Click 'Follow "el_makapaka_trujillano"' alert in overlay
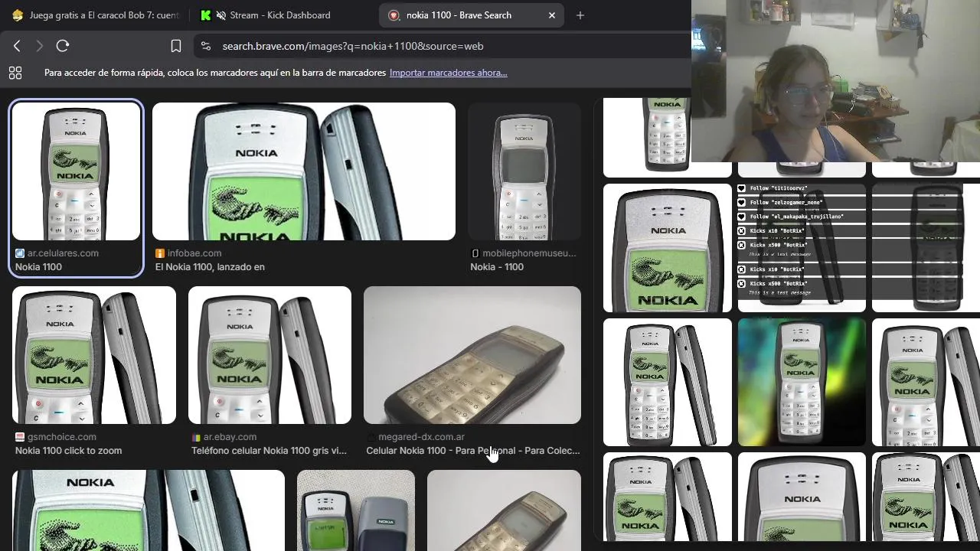The height and width of the screenshot is (551, 980). pos(789,217)
